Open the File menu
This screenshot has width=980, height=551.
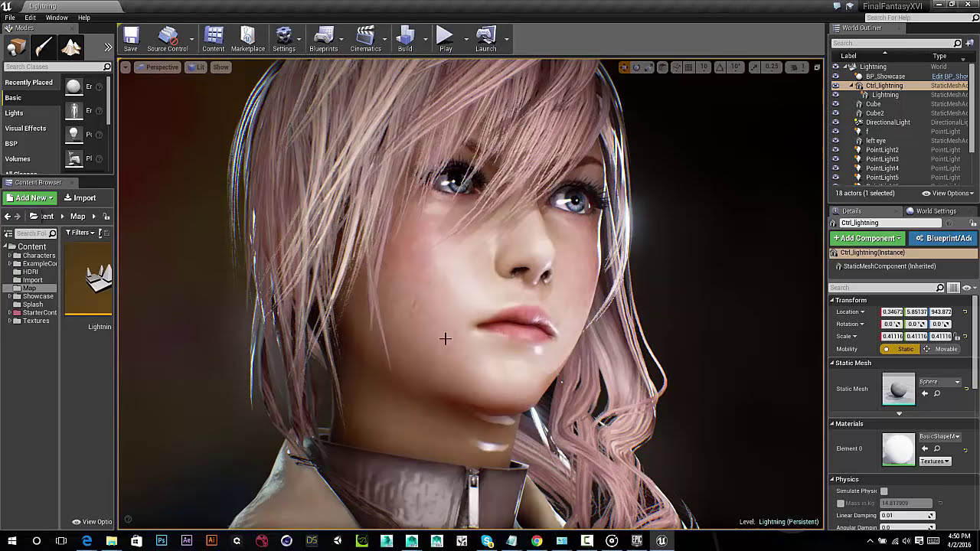[10, 18]
